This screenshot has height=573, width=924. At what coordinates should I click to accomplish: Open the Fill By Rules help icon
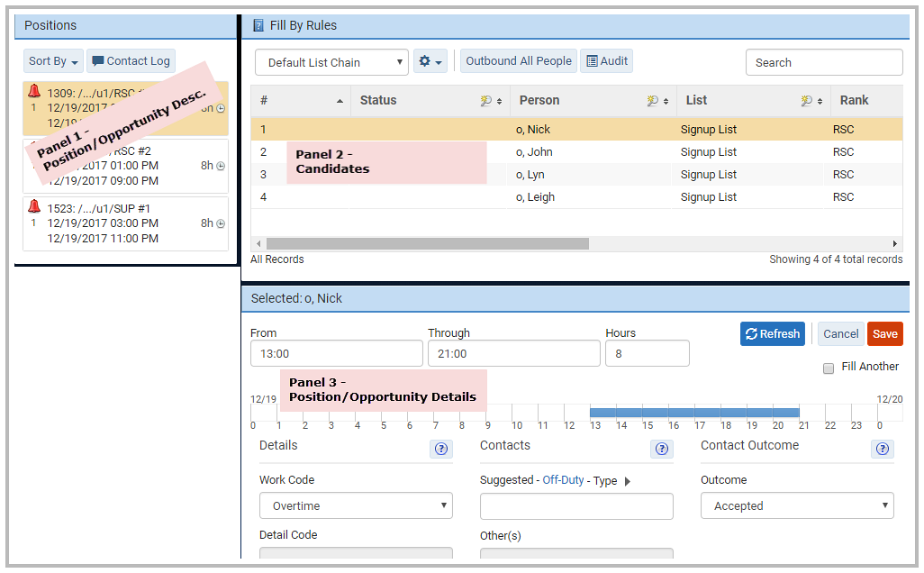click(x=258, y=25)
